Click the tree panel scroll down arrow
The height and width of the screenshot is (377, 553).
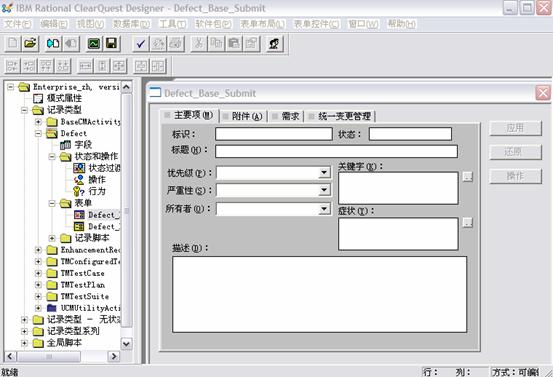click(127, 343)
